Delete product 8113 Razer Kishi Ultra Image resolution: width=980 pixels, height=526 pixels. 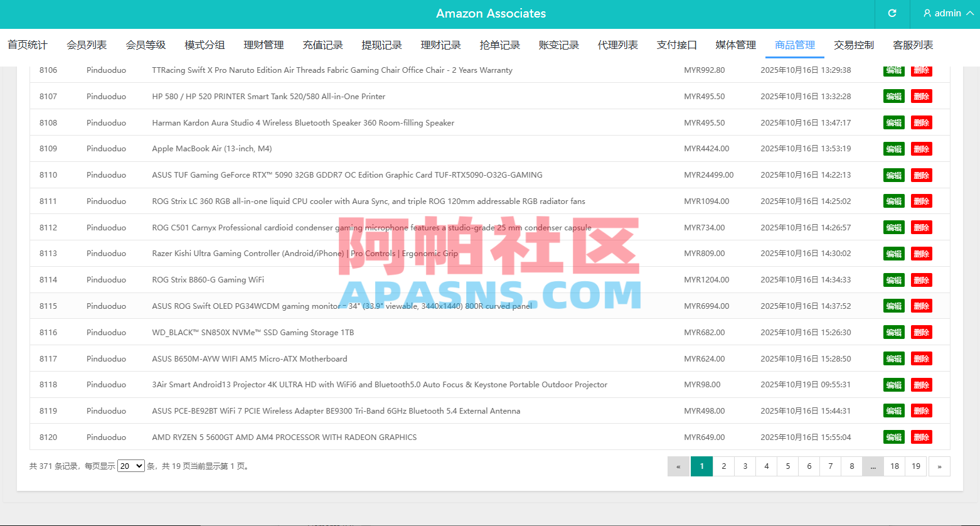pos(922,254)
